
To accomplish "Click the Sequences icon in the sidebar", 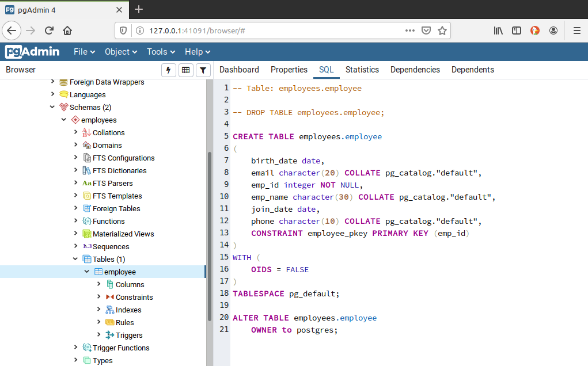I will (88, 246).
